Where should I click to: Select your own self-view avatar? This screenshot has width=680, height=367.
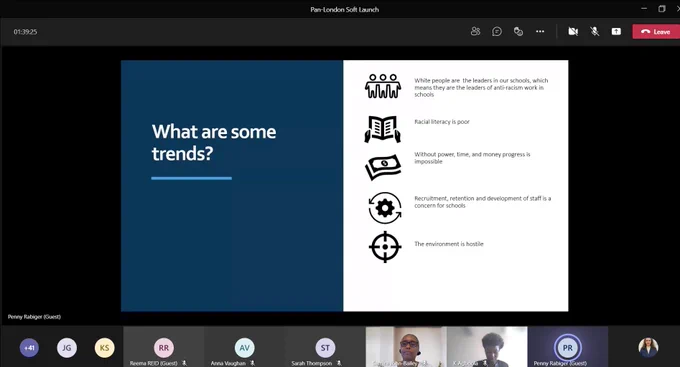click(x=648, y=347)
